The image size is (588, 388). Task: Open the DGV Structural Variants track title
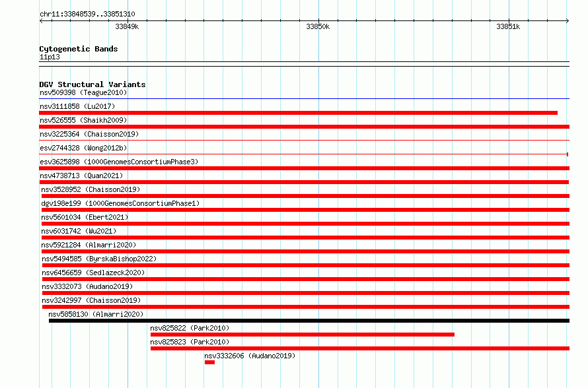[x=92, y=84]
